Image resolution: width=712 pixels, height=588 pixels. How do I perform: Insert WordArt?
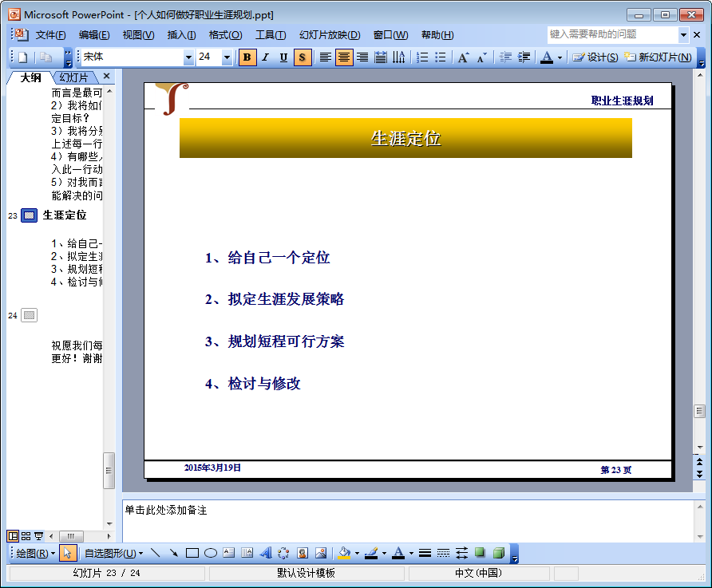click(x=266, y=553)
